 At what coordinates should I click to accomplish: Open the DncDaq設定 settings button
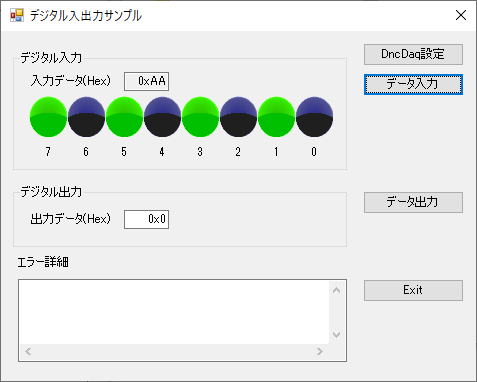tap(413, 54)
